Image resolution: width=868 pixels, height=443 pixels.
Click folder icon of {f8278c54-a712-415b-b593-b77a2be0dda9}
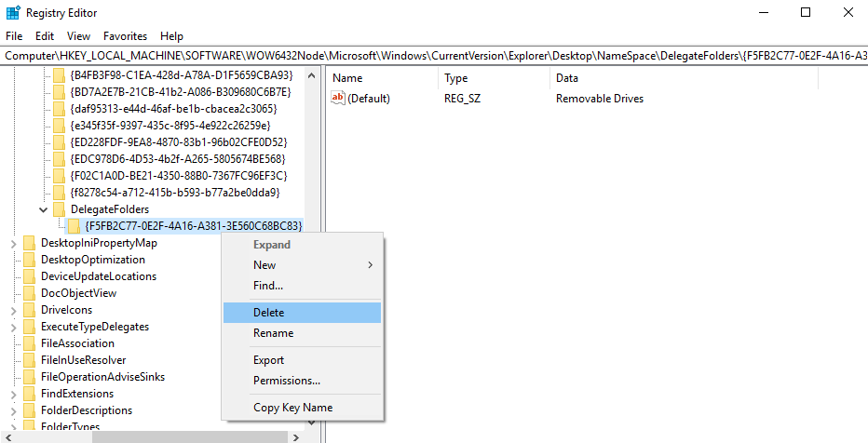click(x=60, y=193)
